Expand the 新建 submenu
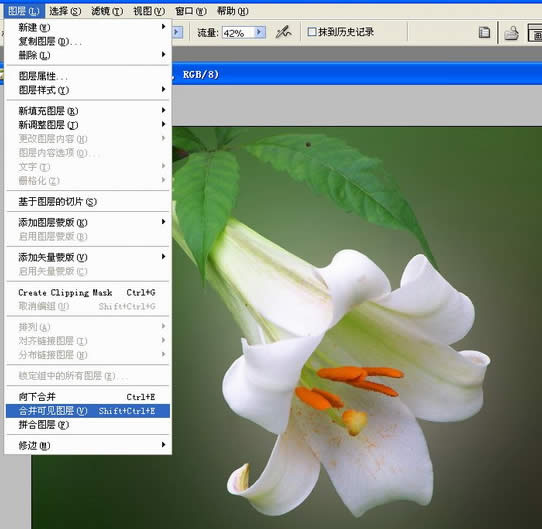The width and height of the screenshot is (542, 529). pos(88,27)
